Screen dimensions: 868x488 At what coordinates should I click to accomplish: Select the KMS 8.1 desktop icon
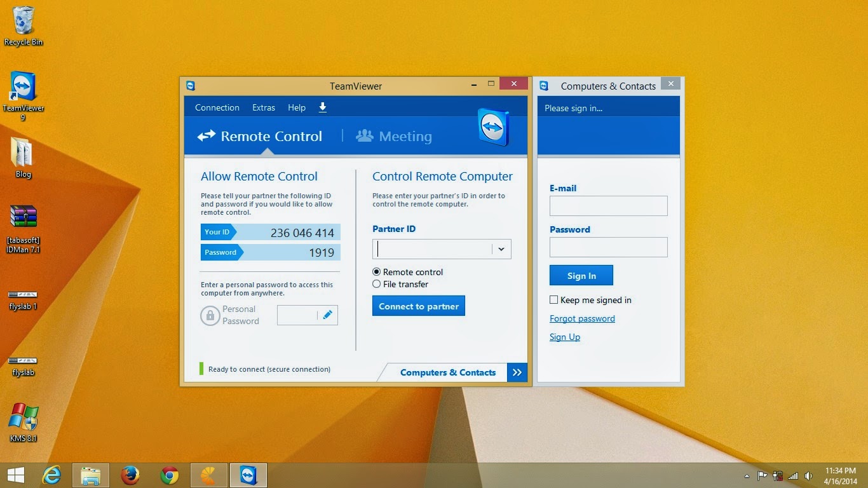tap(24, 423)
